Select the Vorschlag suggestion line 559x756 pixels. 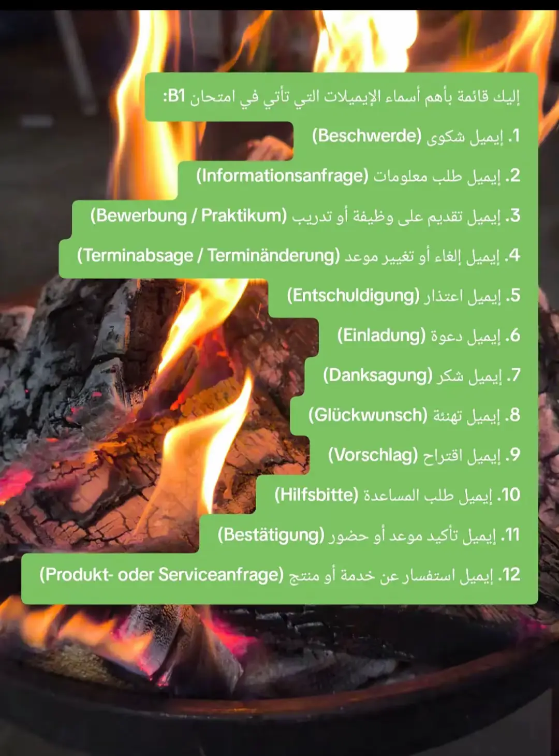(x=424, y=455)
